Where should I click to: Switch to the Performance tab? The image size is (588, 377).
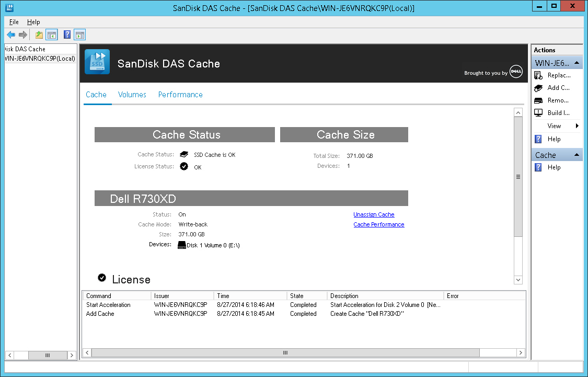[x=180, y=95]
